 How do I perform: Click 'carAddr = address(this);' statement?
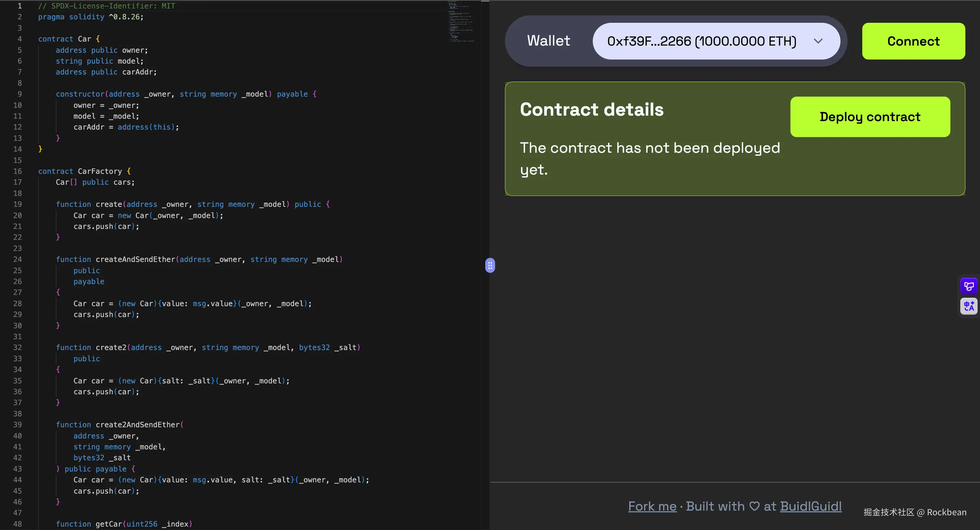(126, 127)
